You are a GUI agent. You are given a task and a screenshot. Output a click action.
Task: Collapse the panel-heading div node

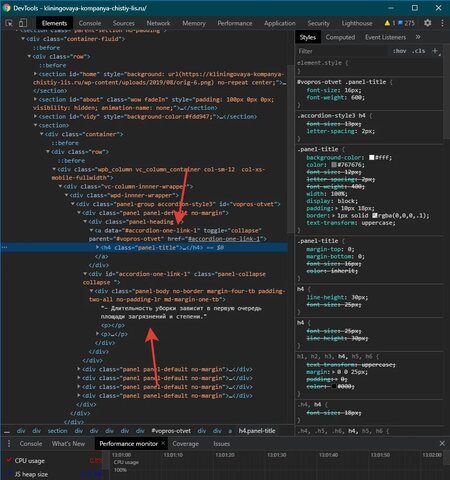85,221
